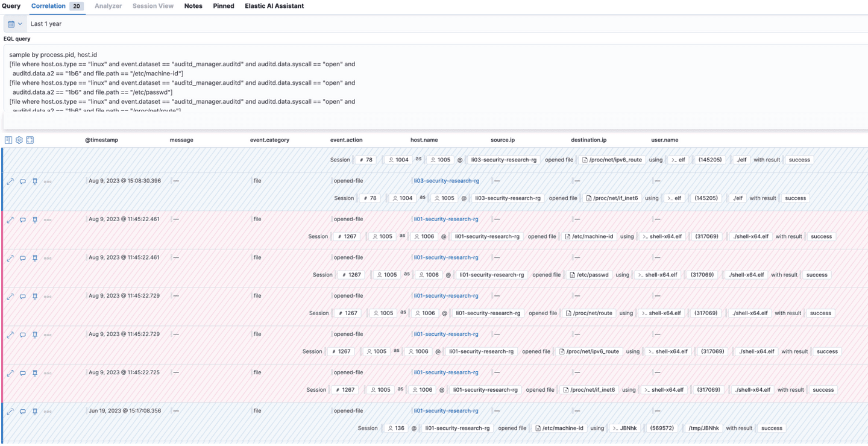The width and height of the screenshot is (868, 446).
Task: Open timeline settings via the gear icon
Action: coord(19,140)
